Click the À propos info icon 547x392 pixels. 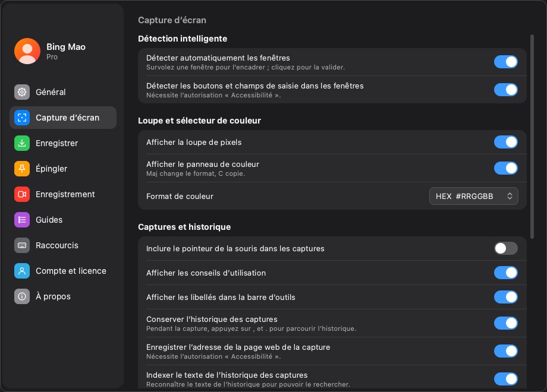point(22,296)
